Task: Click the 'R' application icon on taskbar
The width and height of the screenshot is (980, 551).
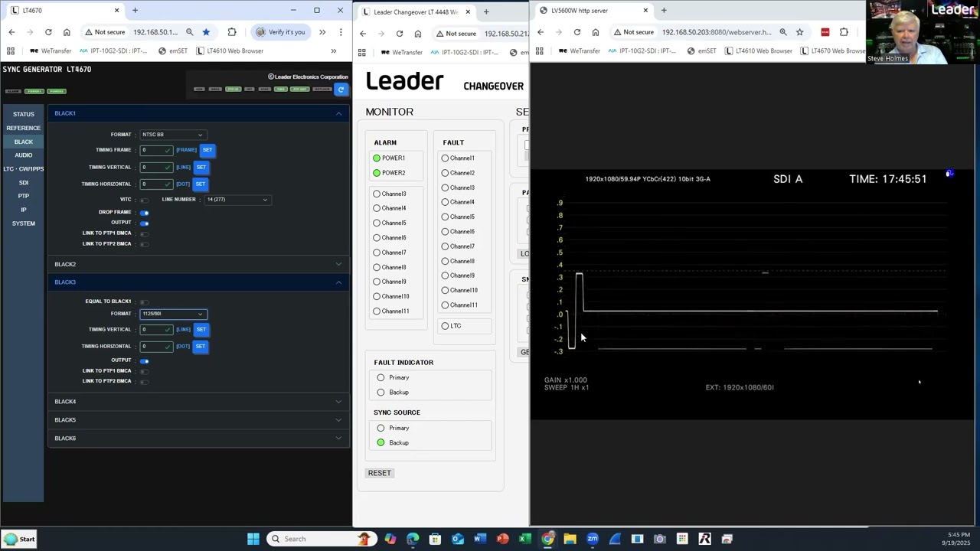Action: pyautogui.click(x=704, y=539)
